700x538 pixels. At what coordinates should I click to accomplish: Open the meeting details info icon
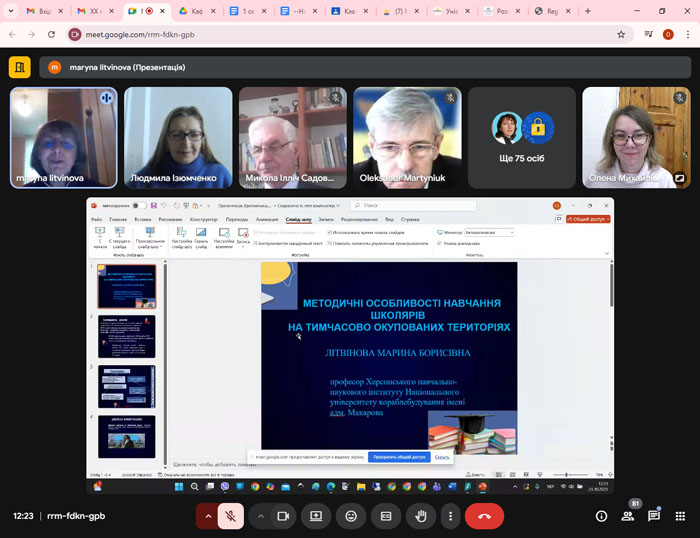click(601, 516)
